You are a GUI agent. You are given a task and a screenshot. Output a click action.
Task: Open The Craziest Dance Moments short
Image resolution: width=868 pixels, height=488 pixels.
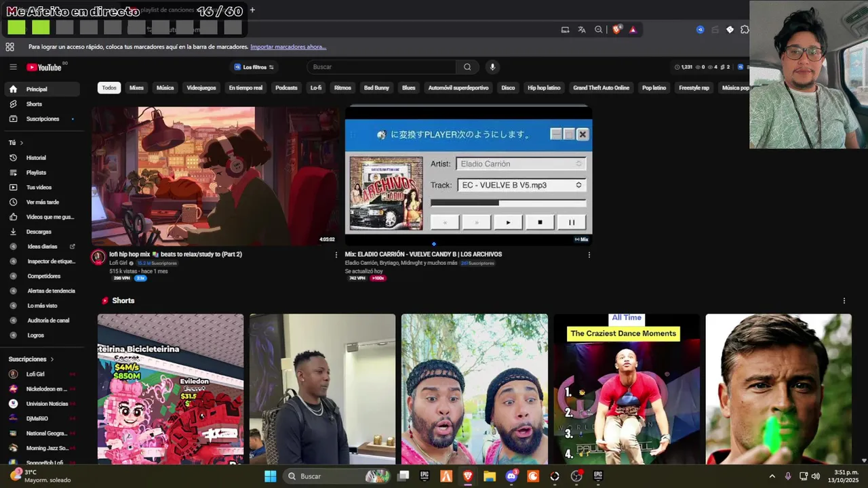pyautogui.click(x=627, y=389)
